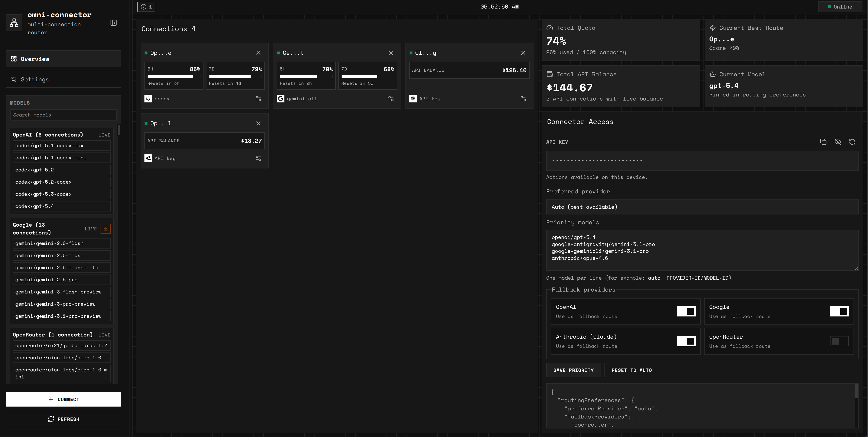Turn off Anthropic (Claude) fallback toggle
The height and width of the screenshot is (437, 868).
pyautogui.click(x=686, y=341)
